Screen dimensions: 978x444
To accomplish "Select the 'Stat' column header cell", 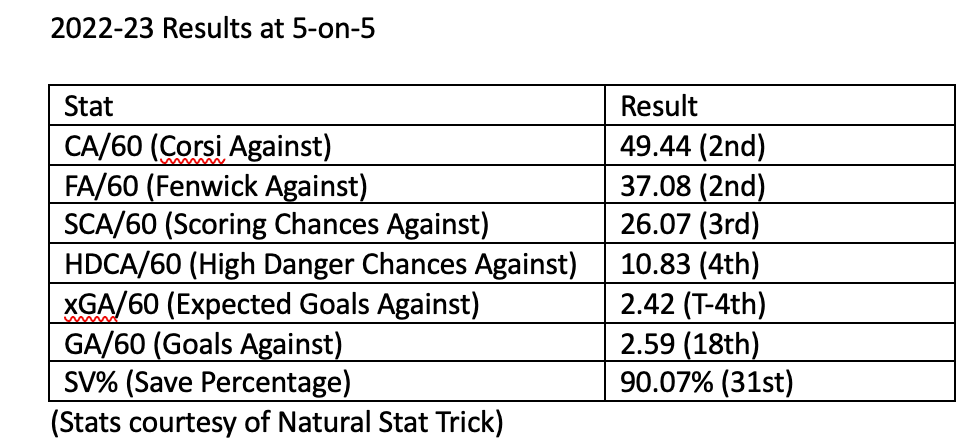I will click(88, 107).
